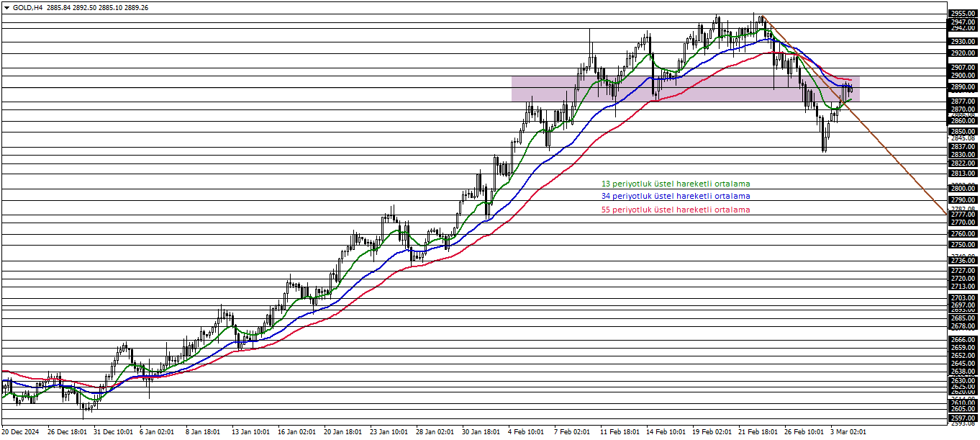The width and height of the screenshot is (980, 440).
Task: Click the 2713.00 price level label
Action: pos(963,287)
